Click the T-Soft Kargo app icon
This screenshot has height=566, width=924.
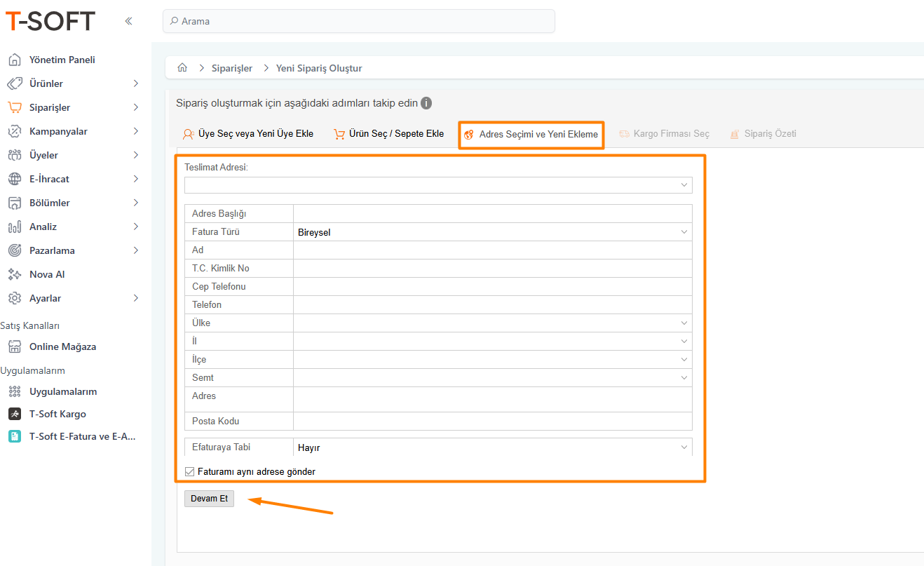pyautogui.click(x=15, y=414)
